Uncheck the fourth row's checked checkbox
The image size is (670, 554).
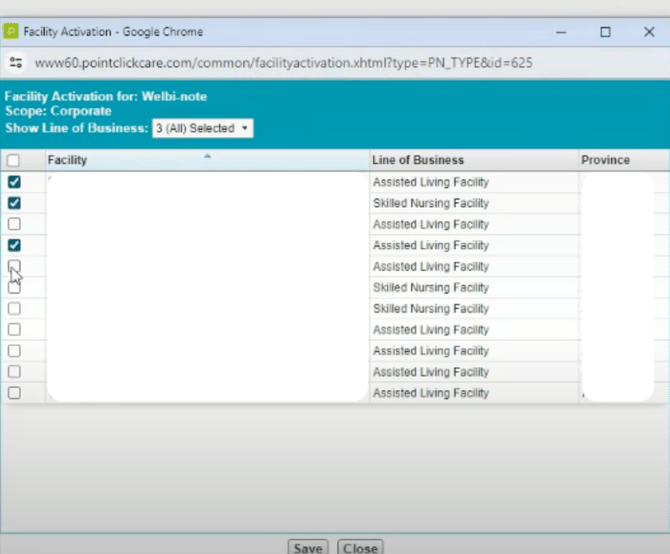pos(14,245)
